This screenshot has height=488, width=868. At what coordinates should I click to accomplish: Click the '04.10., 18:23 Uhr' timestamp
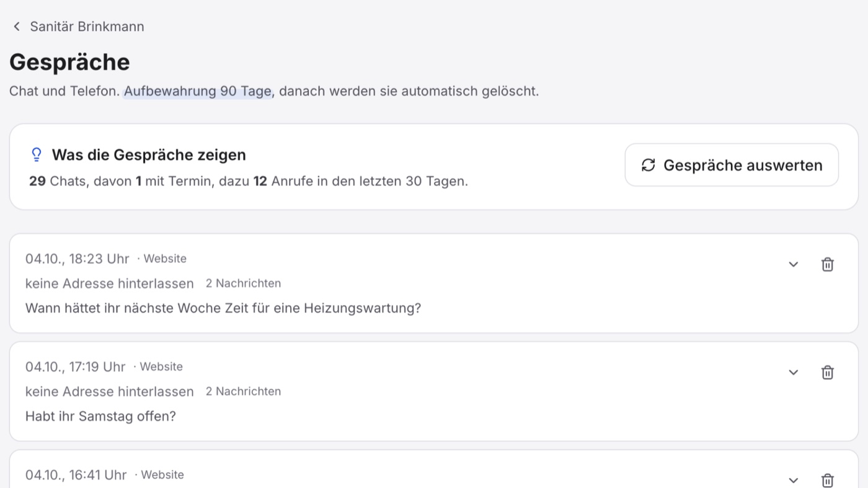(x=77, y=259)
